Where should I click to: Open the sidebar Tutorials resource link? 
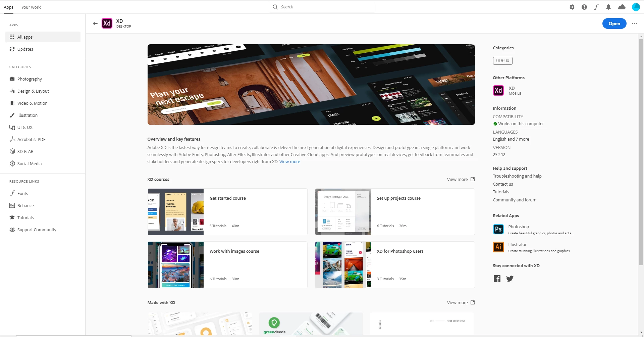pyautogui.click(x=43, y=218)
